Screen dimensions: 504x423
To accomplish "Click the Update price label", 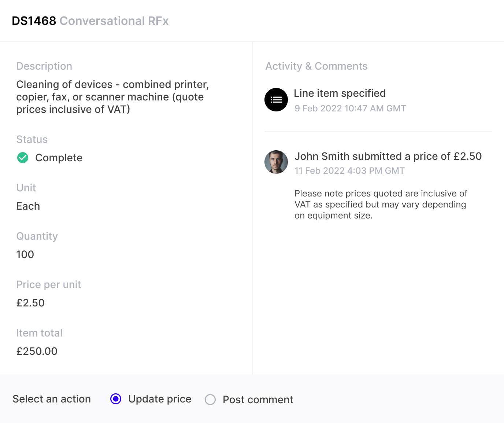I will tap(160, 399).
